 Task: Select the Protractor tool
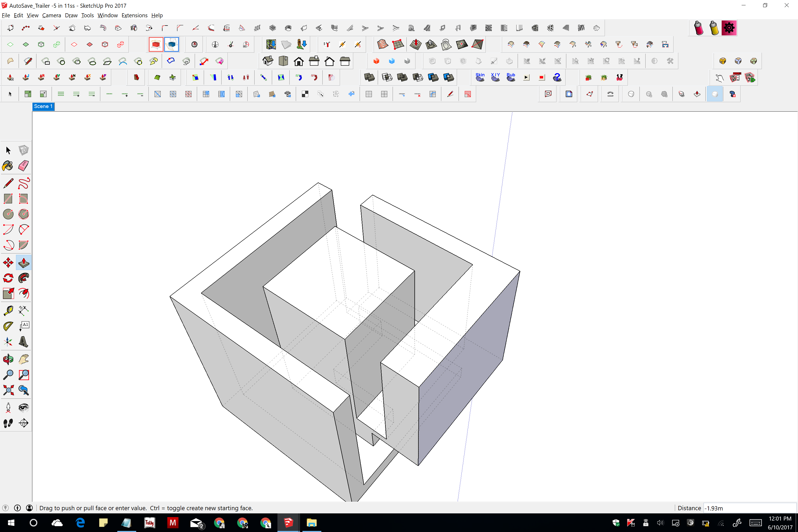(x=8, y=326)
